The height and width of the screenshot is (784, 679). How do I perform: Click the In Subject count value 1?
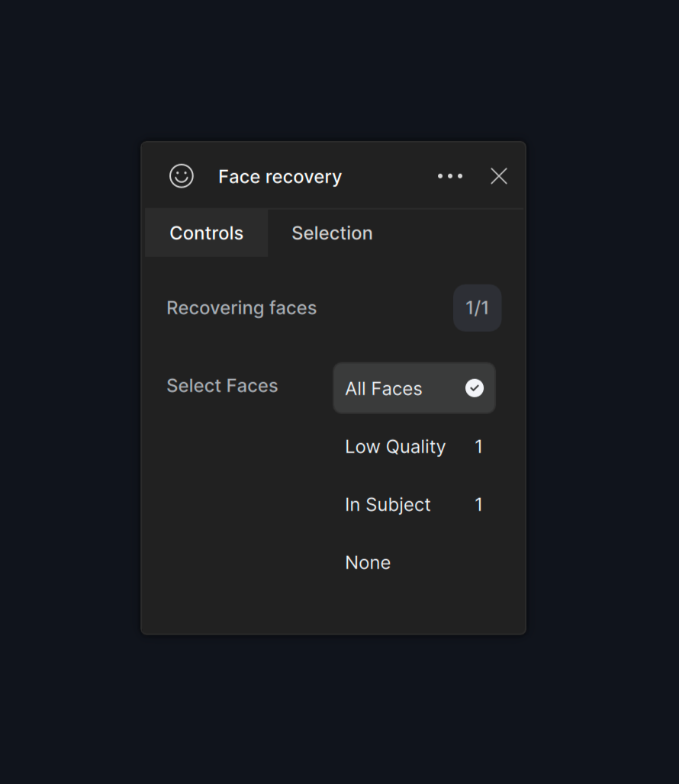coord(478,505)
